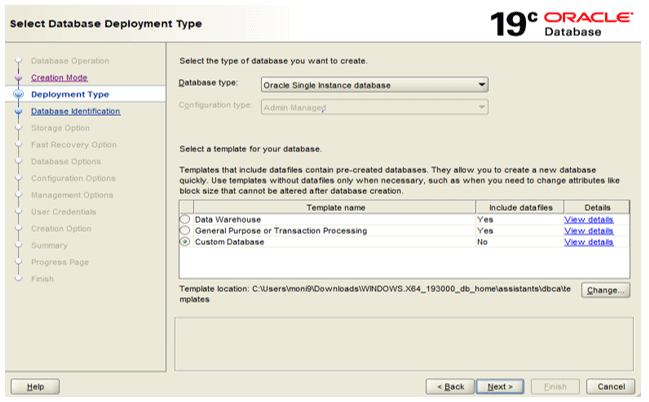View details for Data Warehouse template
This screenshot has height=402, width=649.
(x=588, y=219)
